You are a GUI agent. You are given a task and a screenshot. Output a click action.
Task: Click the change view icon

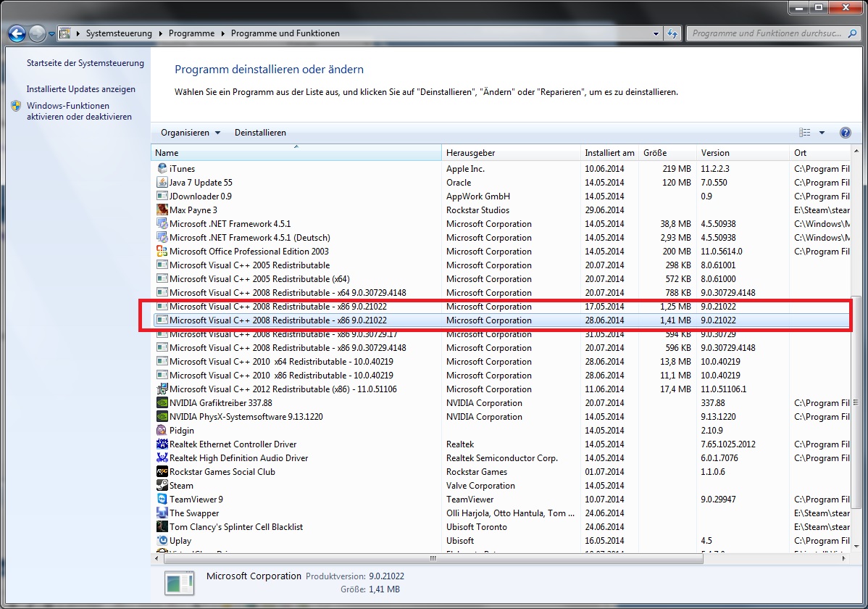[804, 133]
